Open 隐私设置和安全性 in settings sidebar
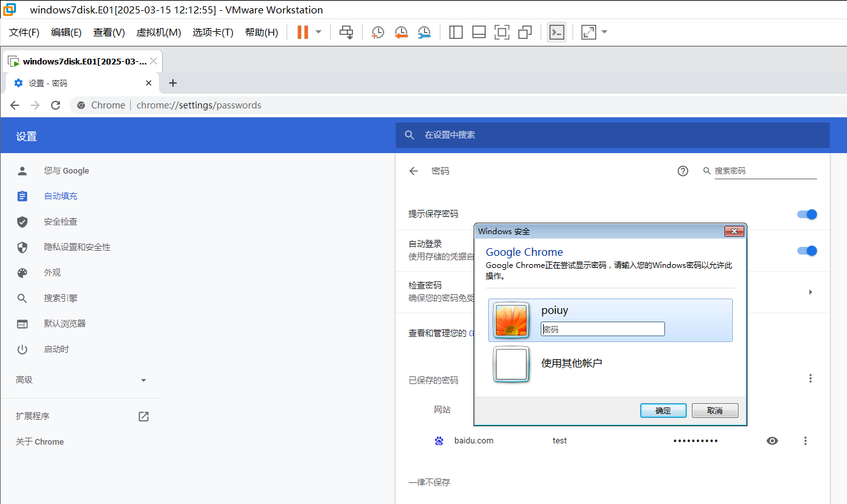 tap(77, 248)
